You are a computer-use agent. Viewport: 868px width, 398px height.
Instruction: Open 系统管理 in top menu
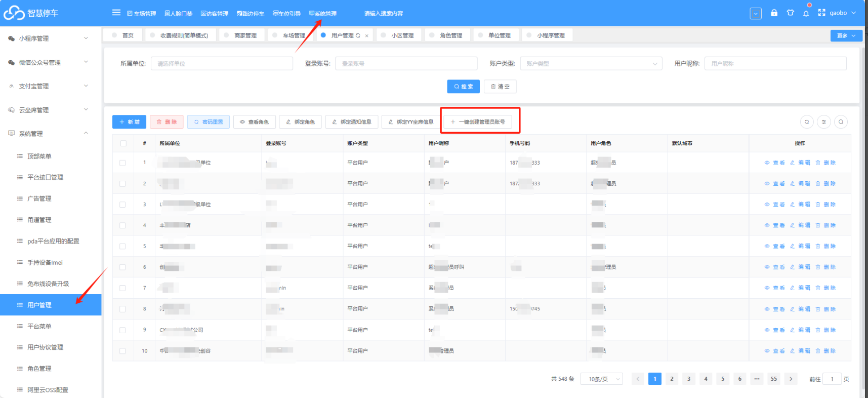[322, 14]
